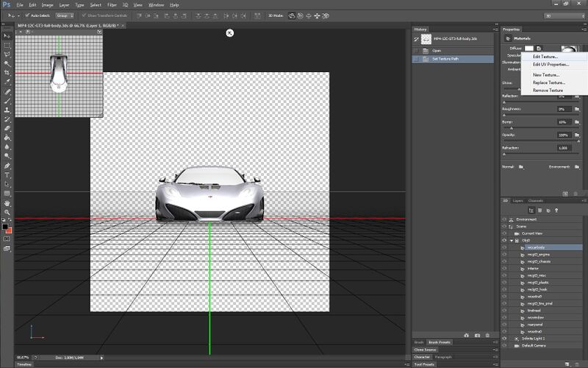Select the Crop tool
Screen dimensions: 588x368
tap(7, 73)
